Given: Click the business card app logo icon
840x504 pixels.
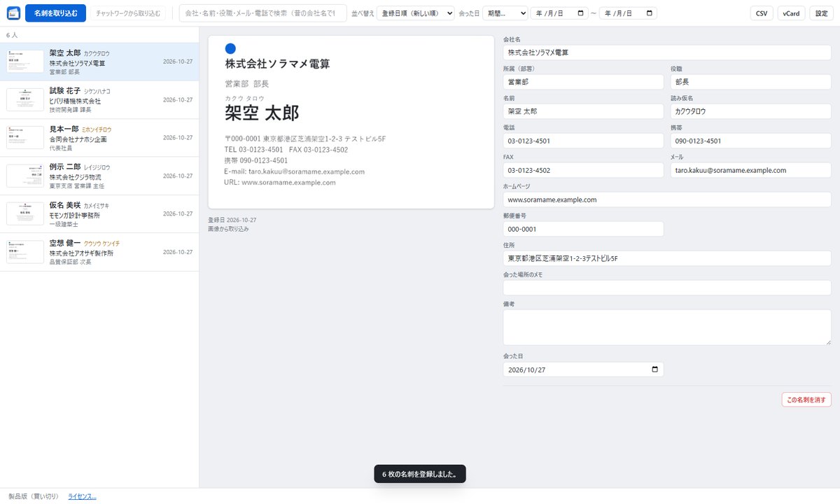Looking at the screenshot, I should (13, 13).
